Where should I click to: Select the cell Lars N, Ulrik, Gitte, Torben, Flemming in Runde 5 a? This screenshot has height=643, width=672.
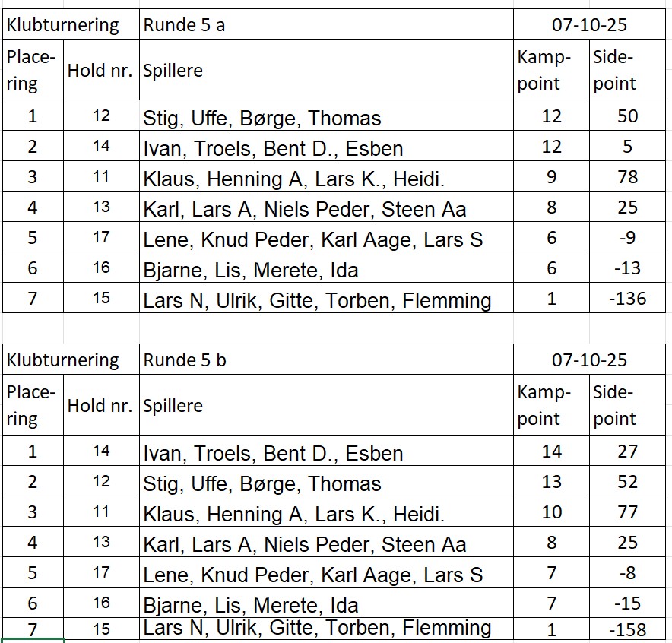click(x=326, y=298)
